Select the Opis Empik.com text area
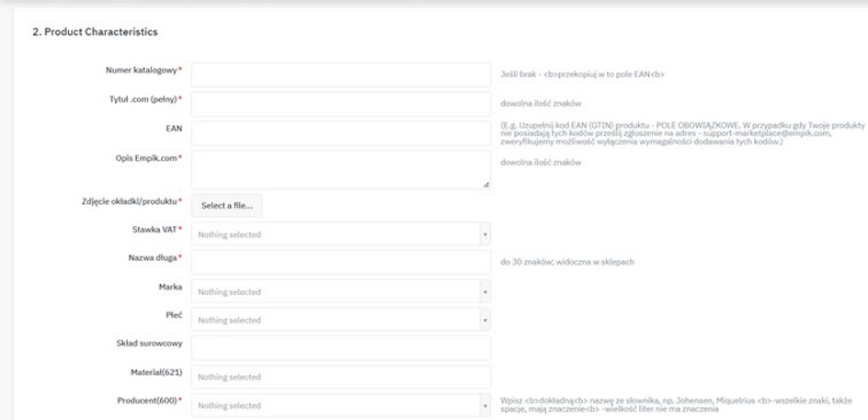Screen dimensions: 868x420 [340, 169]
